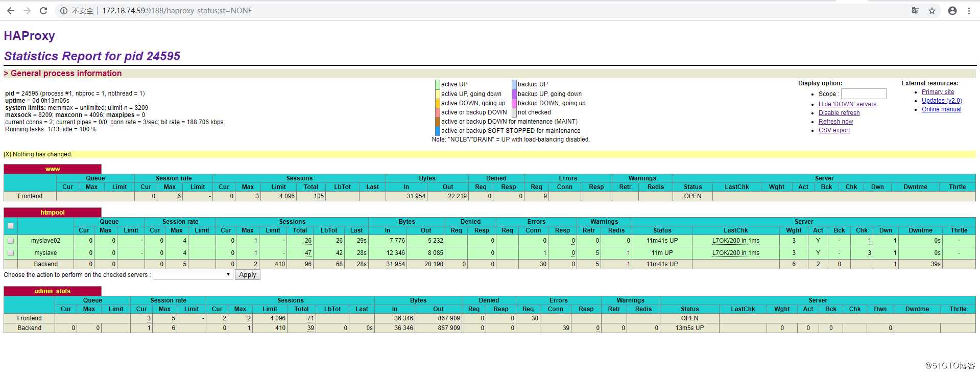
Task: Click the htmpool proxy title
Action: (x=53, y=213)
